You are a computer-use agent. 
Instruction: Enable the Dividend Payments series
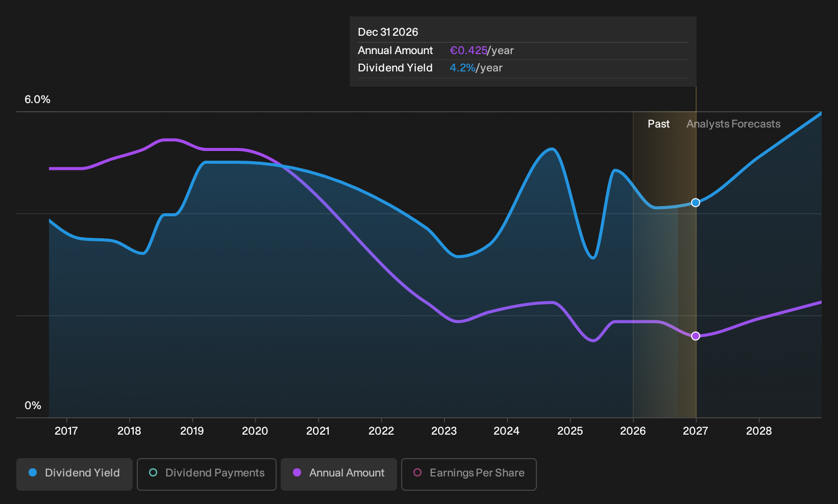coord(207,474)
